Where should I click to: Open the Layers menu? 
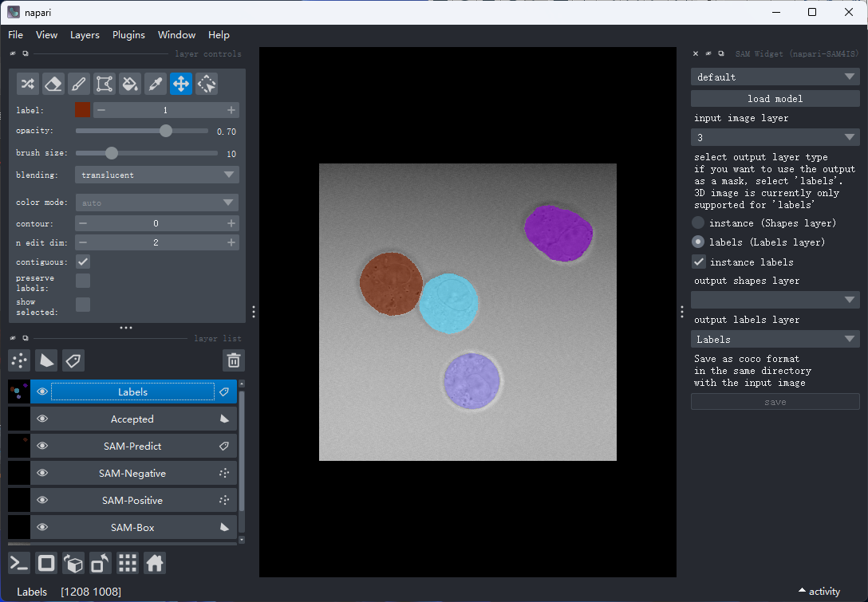pyautogui.click(x=85, y=35)
